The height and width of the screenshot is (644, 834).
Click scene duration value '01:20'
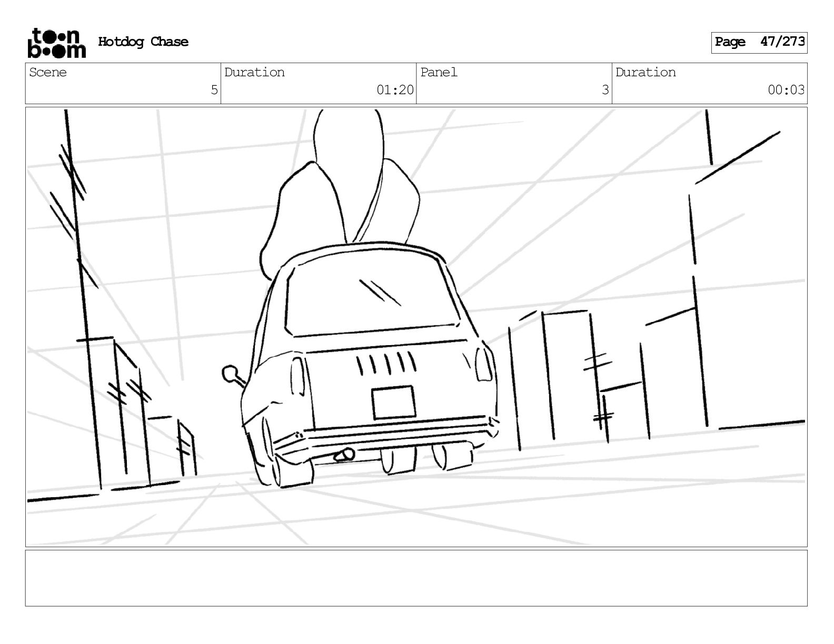(x=395, y=90)
